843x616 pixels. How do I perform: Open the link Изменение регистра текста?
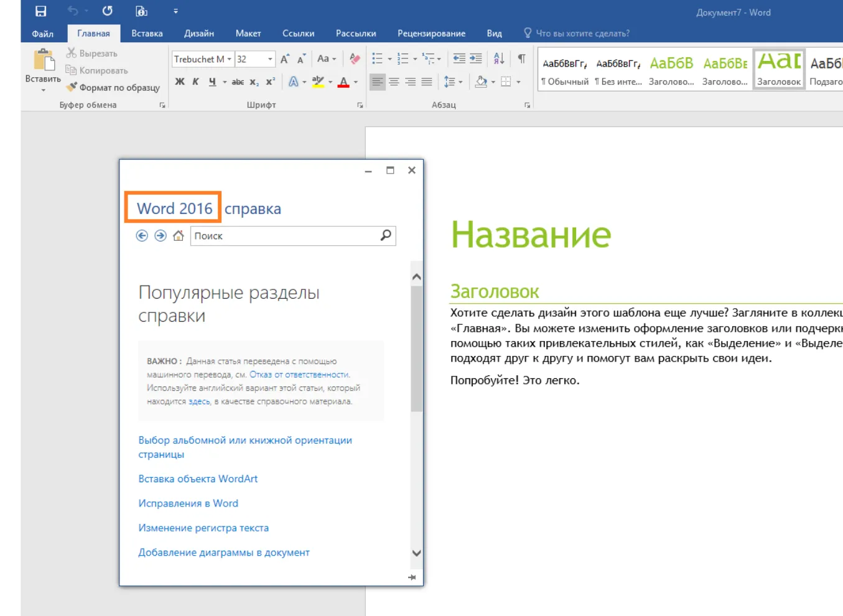coord(203,528)
